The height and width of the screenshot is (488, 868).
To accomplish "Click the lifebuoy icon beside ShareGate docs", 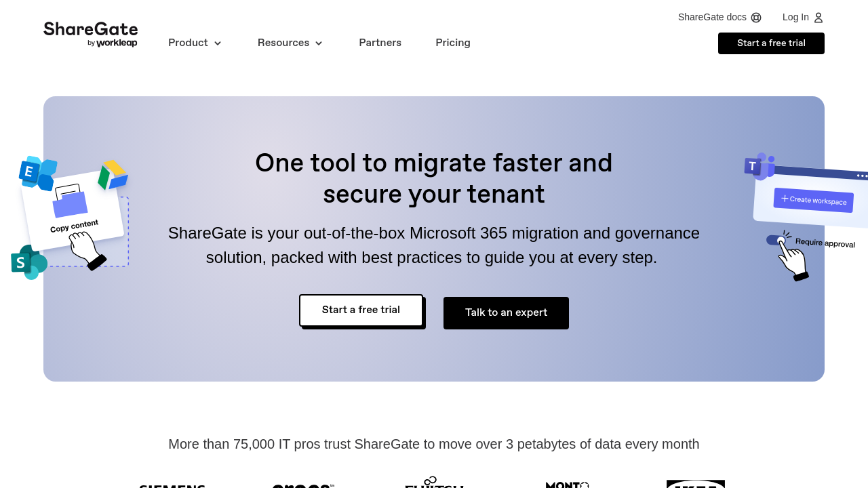I will pos(756,18).
